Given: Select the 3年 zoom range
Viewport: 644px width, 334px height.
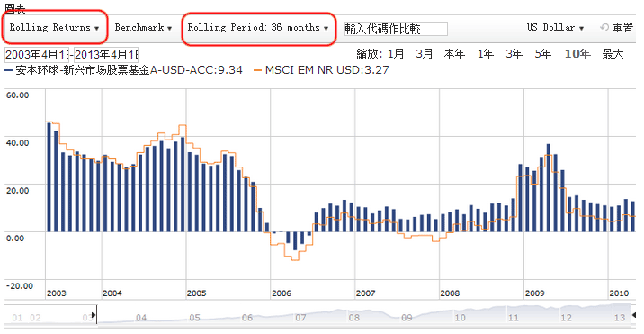Looking at the screenshot, I should [514, 54].
